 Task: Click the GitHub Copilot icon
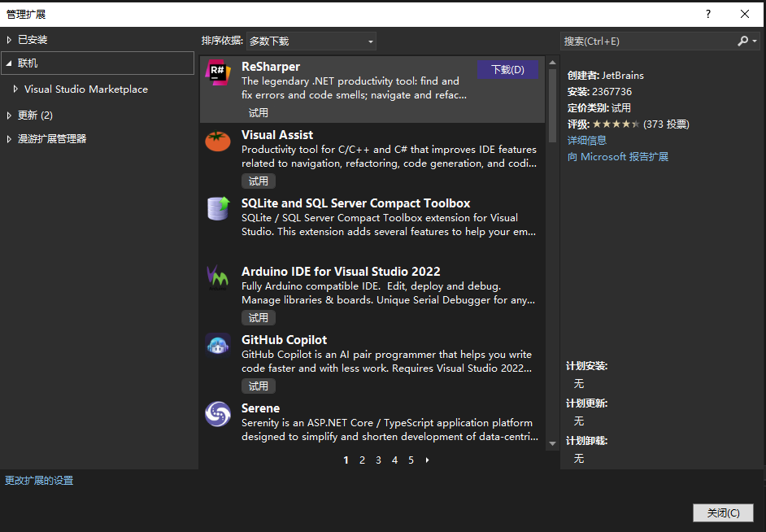218,345
